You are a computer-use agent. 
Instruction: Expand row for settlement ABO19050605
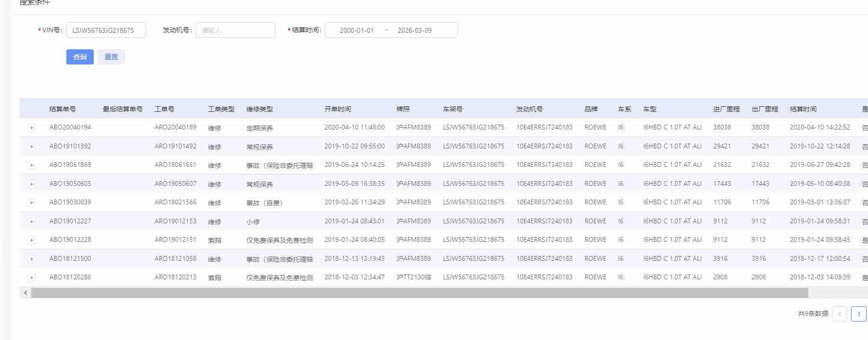click(x=31, y=184)
